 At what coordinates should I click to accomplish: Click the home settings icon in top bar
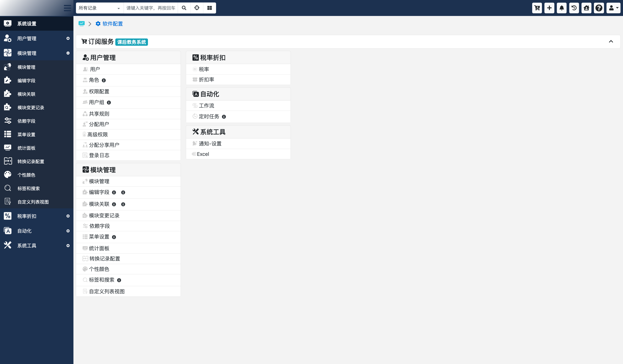click(x=586, y=8)
